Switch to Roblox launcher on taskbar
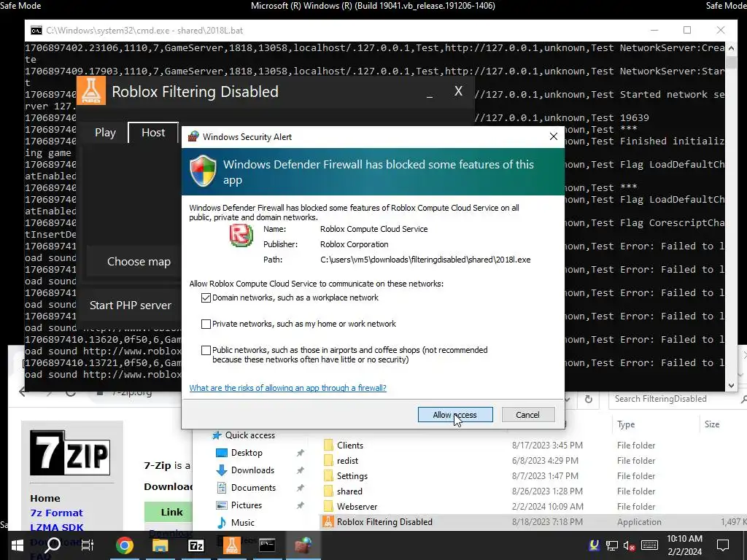The height and width of the screenshot is (560, 747). click(x=231, y=545)
